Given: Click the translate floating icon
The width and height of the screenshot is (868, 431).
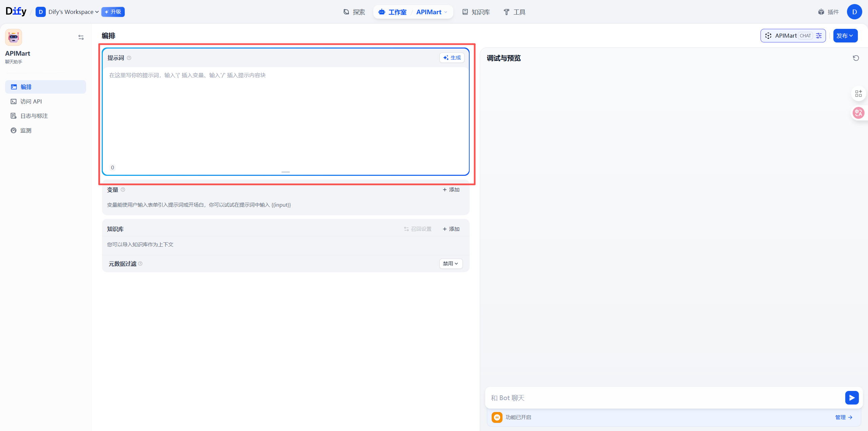Looking at the screenshot, I should point(858,113).
